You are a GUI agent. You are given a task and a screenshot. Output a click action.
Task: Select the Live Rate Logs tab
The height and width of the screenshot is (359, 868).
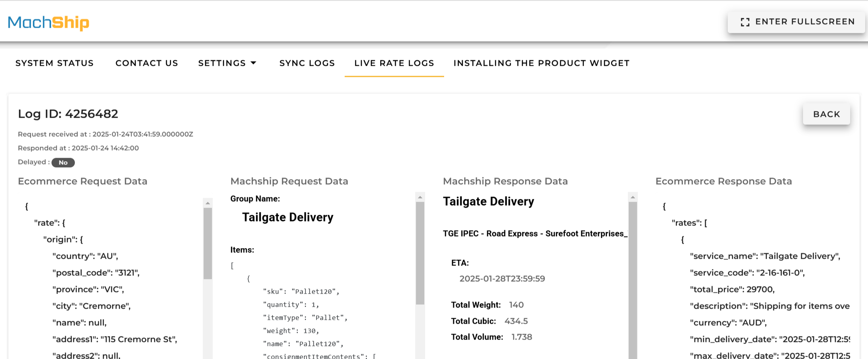(394, 63)
